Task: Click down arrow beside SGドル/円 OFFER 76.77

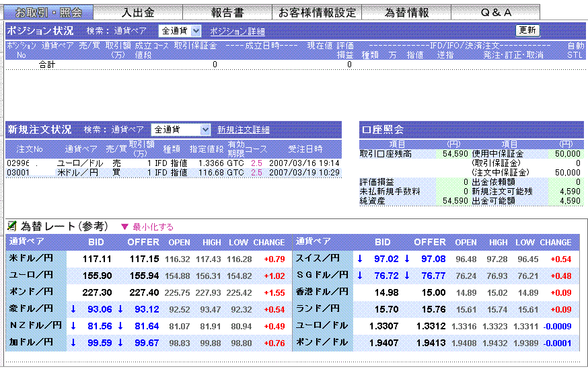Action: (407, 275)
